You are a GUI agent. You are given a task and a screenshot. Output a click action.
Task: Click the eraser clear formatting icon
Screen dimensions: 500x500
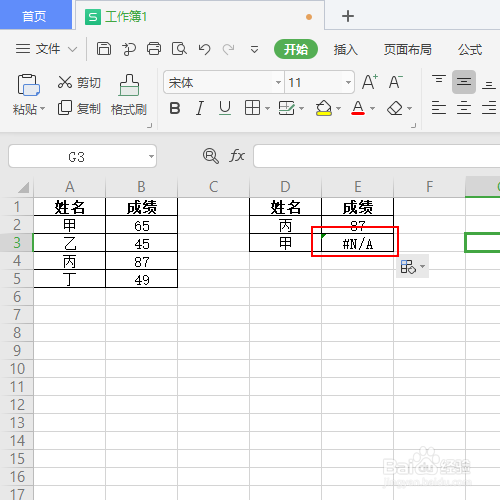click(395, 108)
